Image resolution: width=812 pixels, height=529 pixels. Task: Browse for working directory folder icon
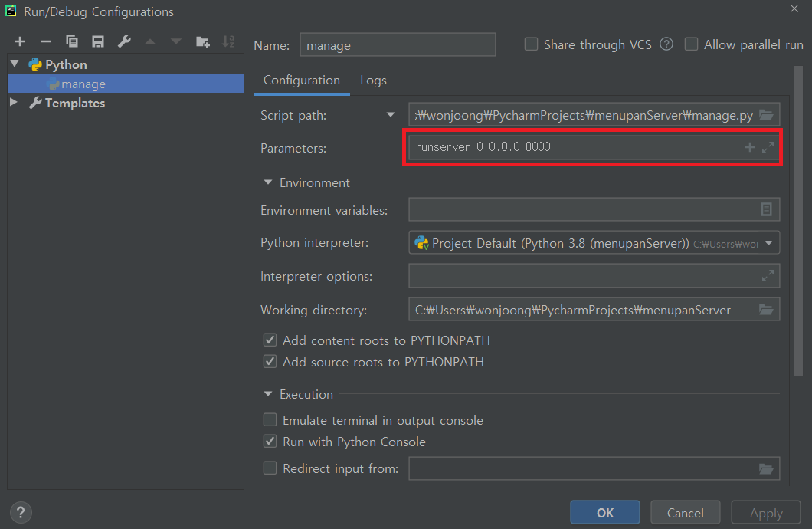767,310
